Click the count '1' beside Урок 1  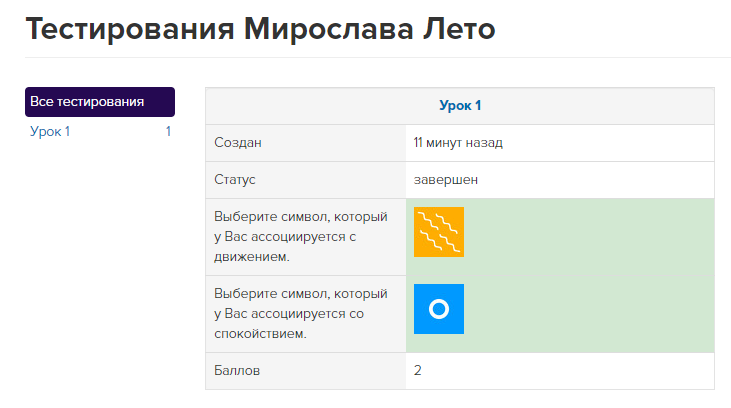[x=168, y=131]
